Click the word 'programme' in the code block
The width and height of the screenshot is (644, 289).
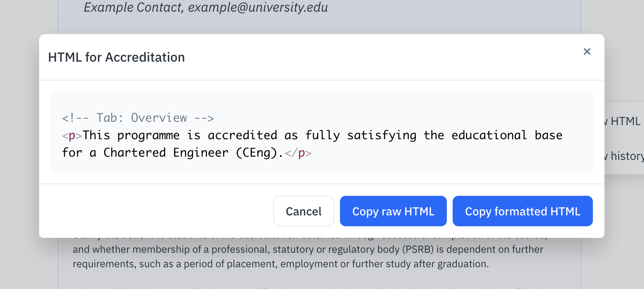(x=148, y=135)
